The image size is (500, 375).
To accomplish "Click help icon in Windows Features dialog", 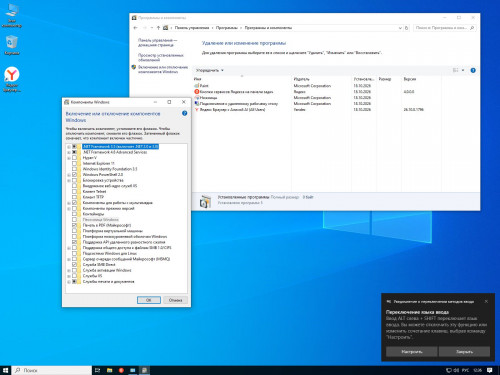I will (184, 113).
